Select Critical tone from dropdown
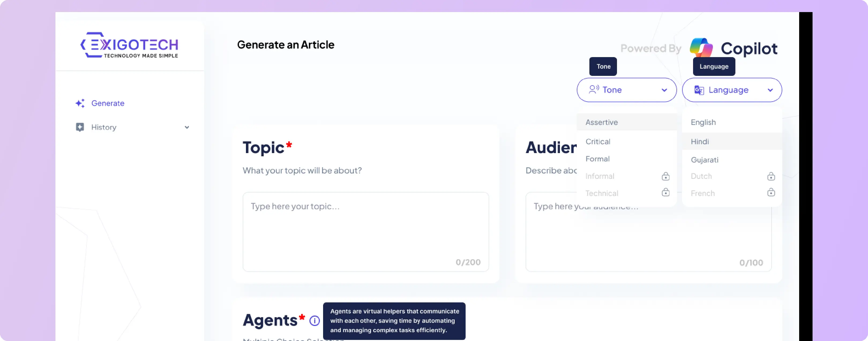This screenshot has width=868, height=341. click(598, 141)
